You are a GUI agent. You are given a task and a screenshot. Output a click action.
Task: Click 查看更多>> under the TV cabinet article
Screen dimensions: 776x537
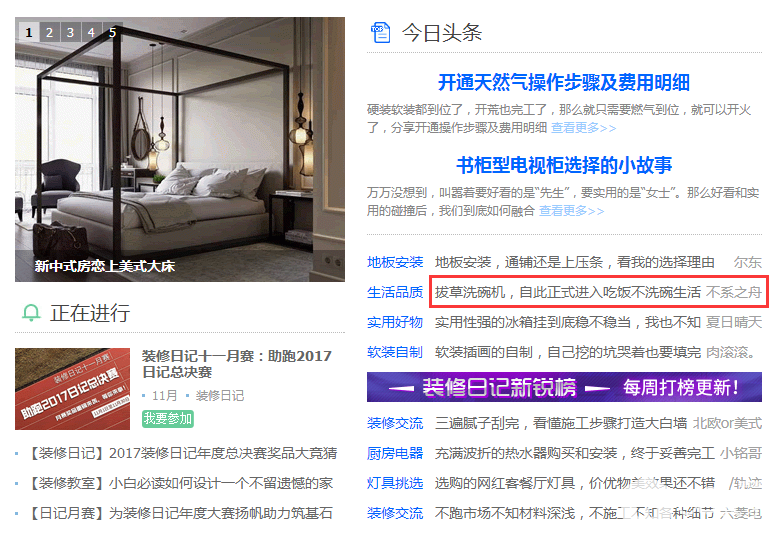(572, 211)
